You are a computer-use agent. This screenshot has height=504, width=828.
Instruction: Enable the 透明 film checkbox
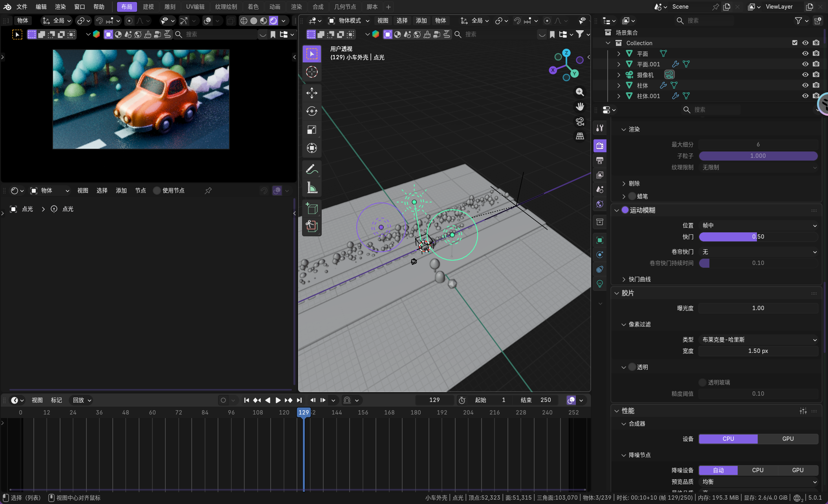point(632,367)
